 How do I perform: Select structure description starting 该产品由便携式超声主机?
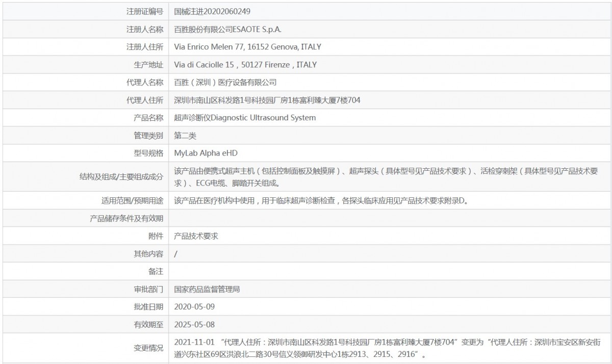386,177
